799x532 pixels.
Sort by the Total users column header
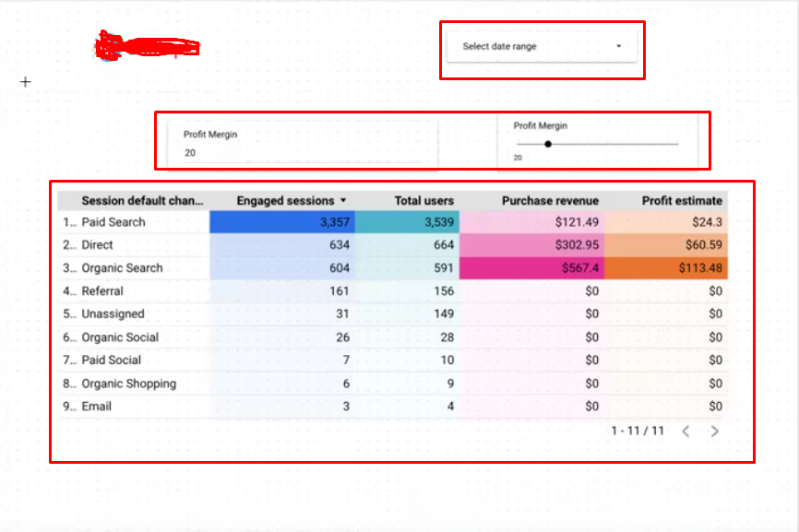pos(423,201)
